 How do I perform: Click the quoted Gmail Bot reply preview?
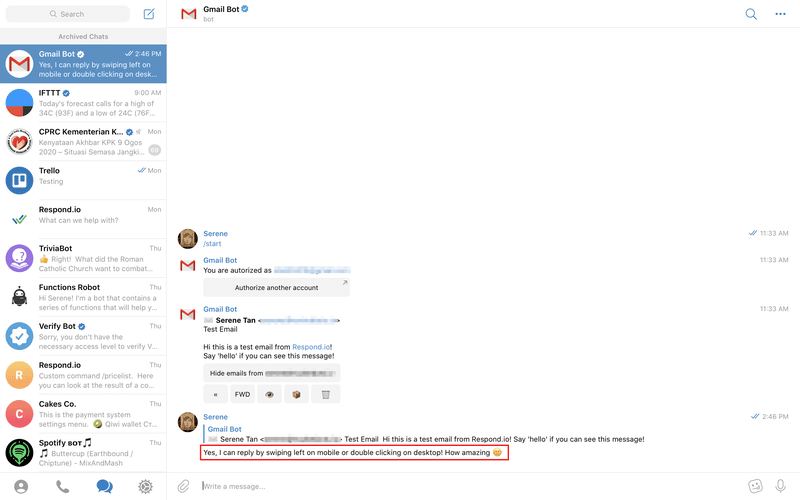pos(424,434)
